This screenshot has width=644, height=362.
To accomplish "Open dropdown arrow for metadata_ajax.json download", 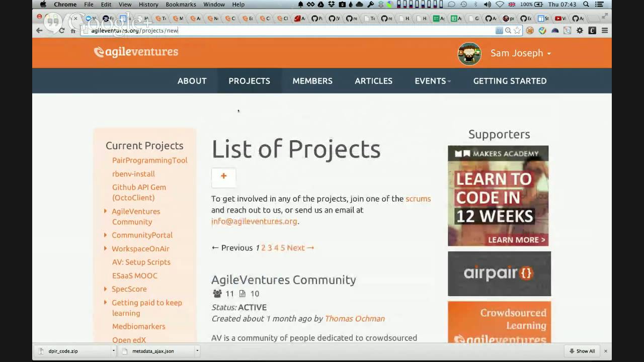I will (197, 351).
